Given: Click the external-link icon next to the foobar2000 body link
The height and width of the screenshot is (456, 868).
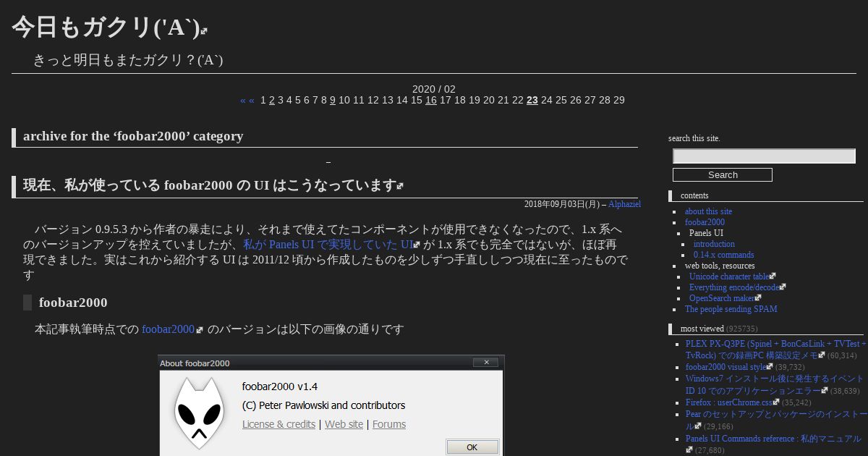Looking at the screenshot, I should tap(200, 330).
